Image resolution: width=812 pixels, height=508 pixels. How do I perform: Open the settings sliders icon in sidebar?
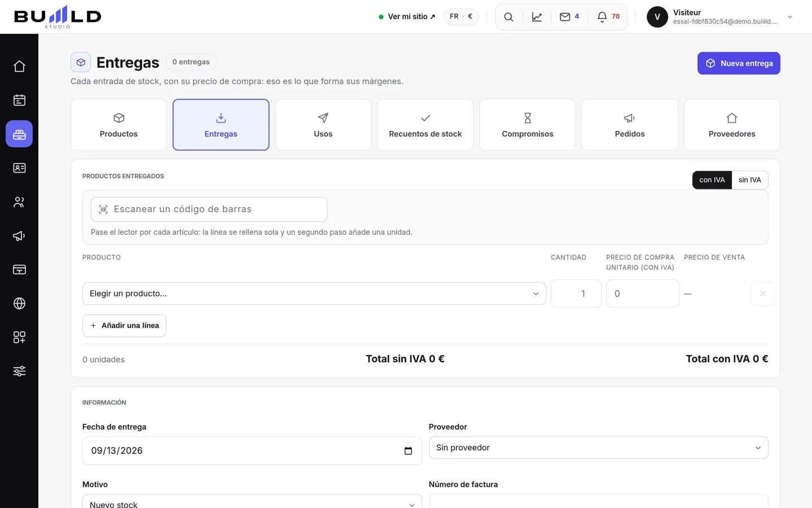pyautogui.click(x=19, y=371)
